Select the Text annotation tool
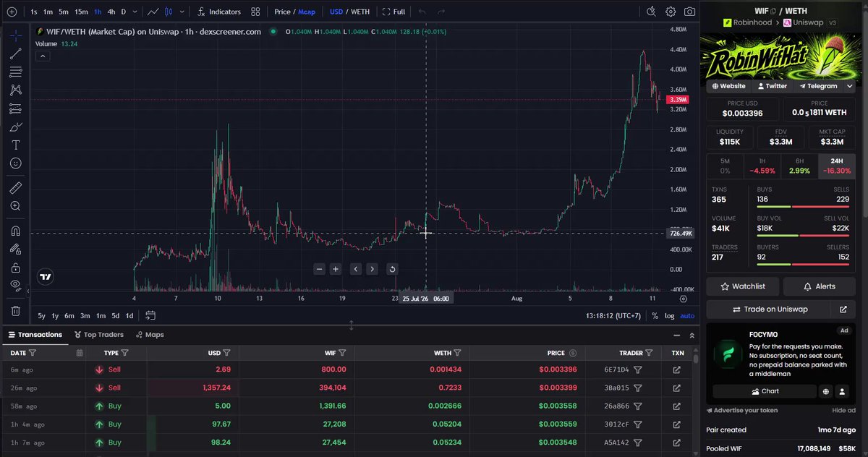The height and width of the screenshot is (457, 868). 15,145
